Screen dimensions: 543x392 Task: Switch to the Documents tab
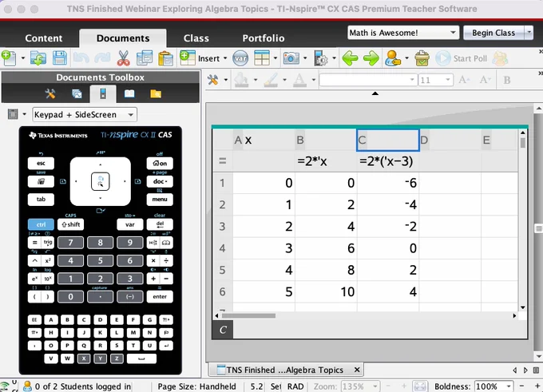tap(123, 38)
